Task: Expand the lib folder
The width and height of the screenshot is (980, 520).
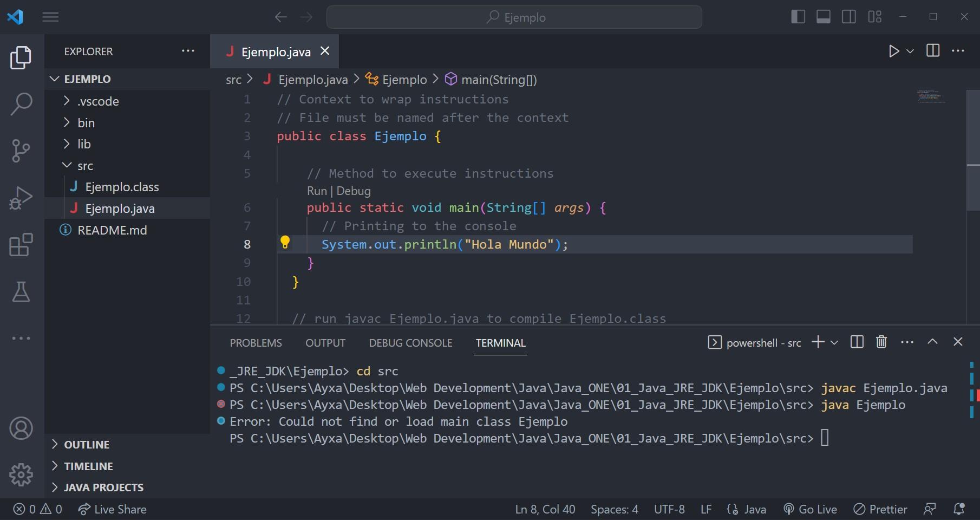Action: click(x=127, y=144)
